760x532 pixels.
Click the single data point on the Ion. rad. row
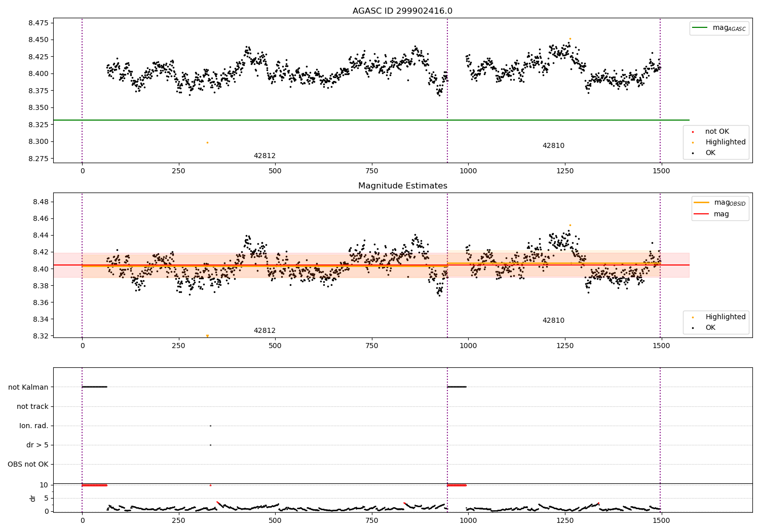click(x=210, y=426)
